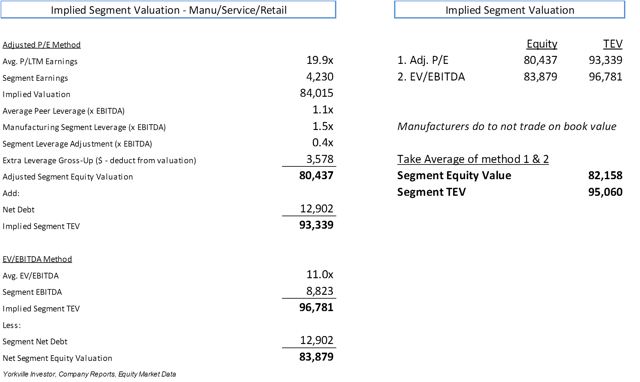
Task: Click the EV/EBITDA Method heading
Action: (37, 259)
